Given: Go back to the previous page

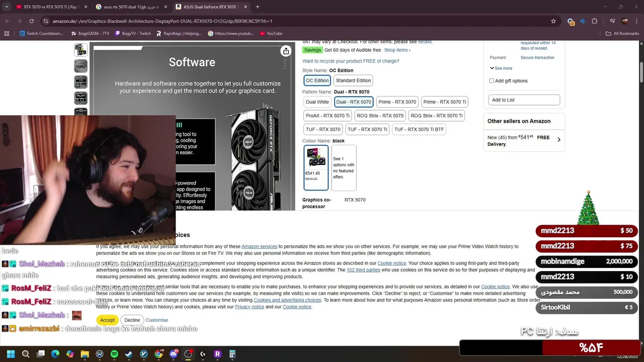Looking at the screenshot, I should (7, 21).
